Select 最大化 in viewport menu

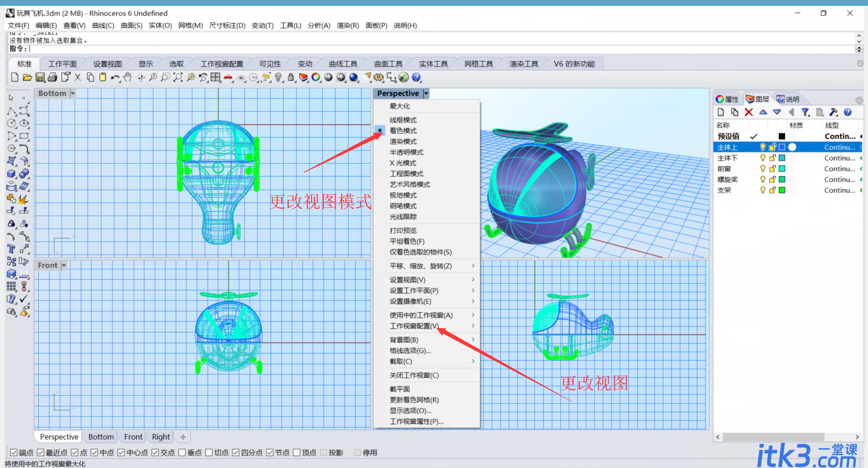(400, 106)
